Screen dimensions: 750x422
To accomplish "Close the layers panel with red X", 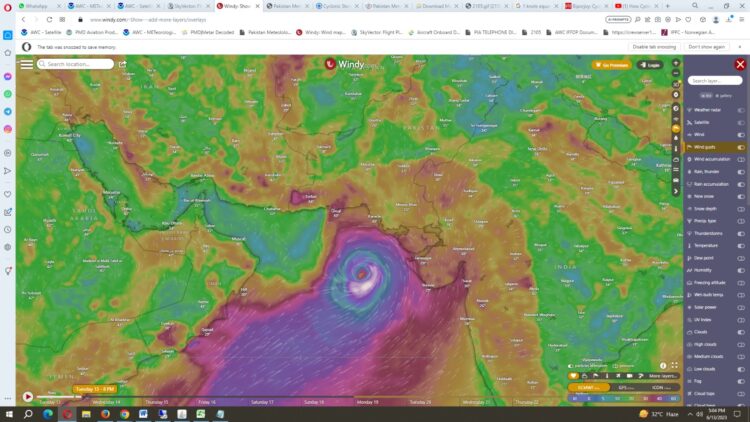I will (x=740, y=65).
